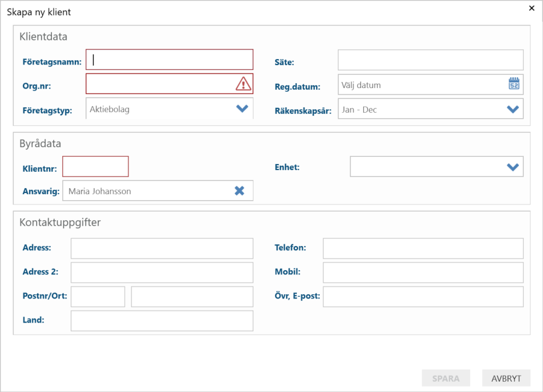Click the Postnr postal code field
Viewport: 543px width, 392px height.
98,297
